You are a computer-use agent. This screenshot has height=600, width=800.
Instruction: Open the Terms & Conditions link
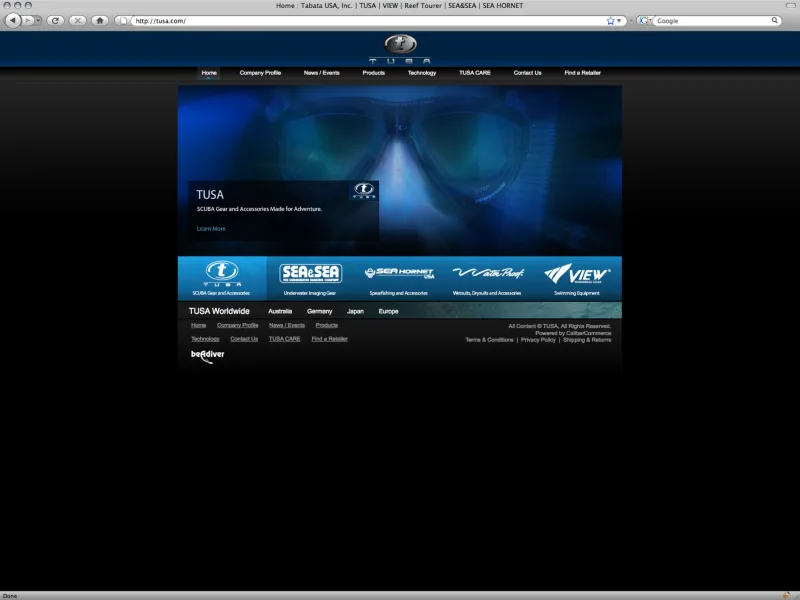pos(489,340)
